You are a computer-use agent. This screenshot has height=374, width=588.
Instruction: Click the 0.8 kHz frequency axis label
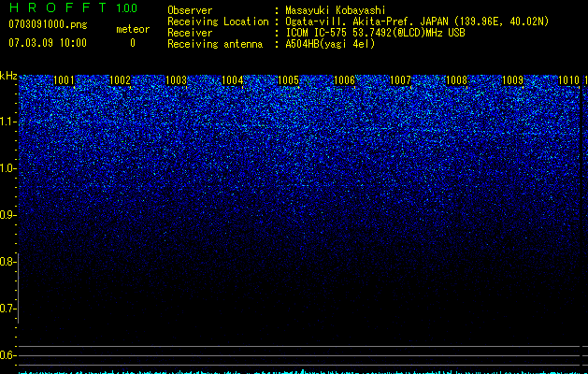click(x=7, y=262)
